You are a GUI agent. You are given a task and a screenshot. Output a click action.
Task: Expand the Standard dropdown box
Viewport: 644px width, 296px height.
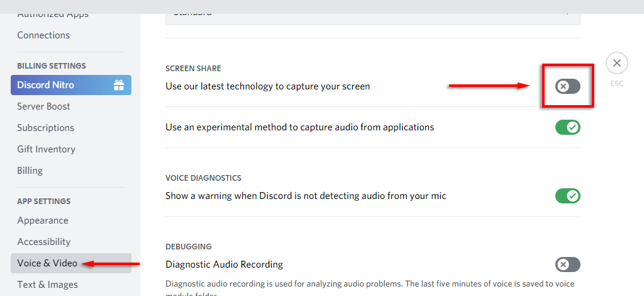[x=372, y=14]
